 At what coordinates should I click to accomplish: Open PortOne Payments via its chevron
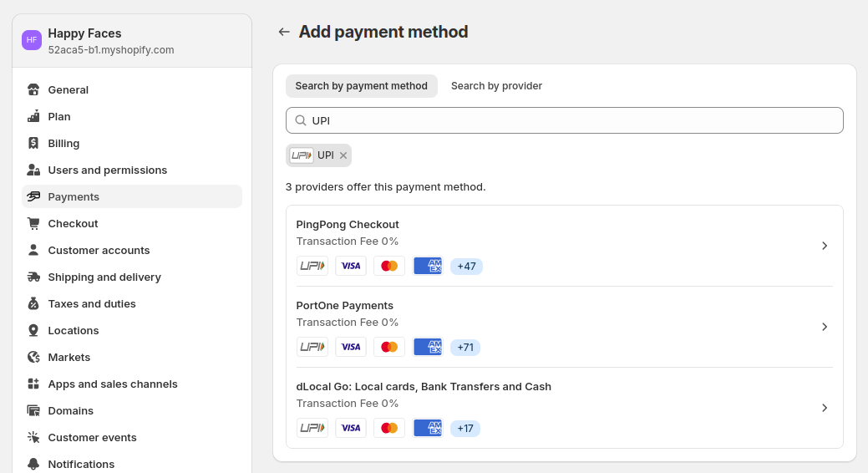point(825,327)
